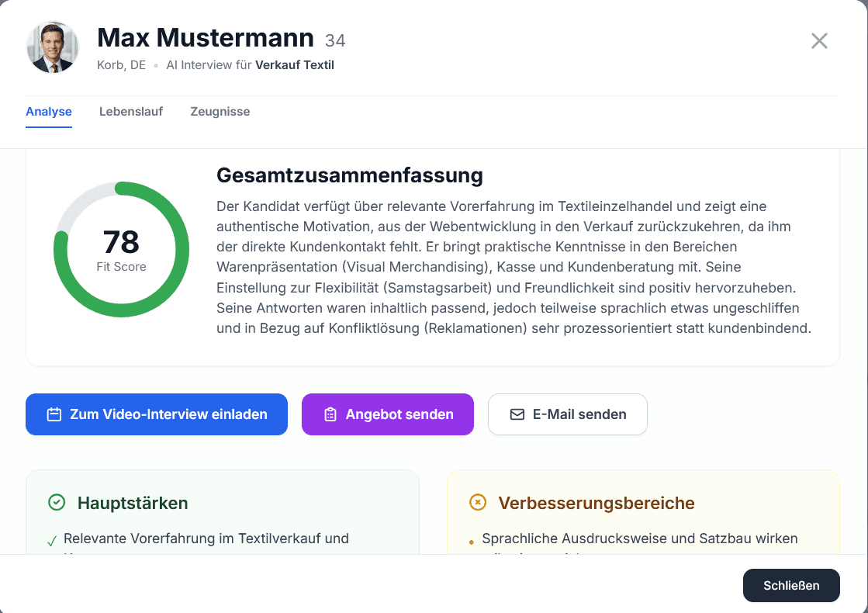Click the Gesamtzusammenfassung heading
This screenshot has height=613, width=868.
click(350, 175)
